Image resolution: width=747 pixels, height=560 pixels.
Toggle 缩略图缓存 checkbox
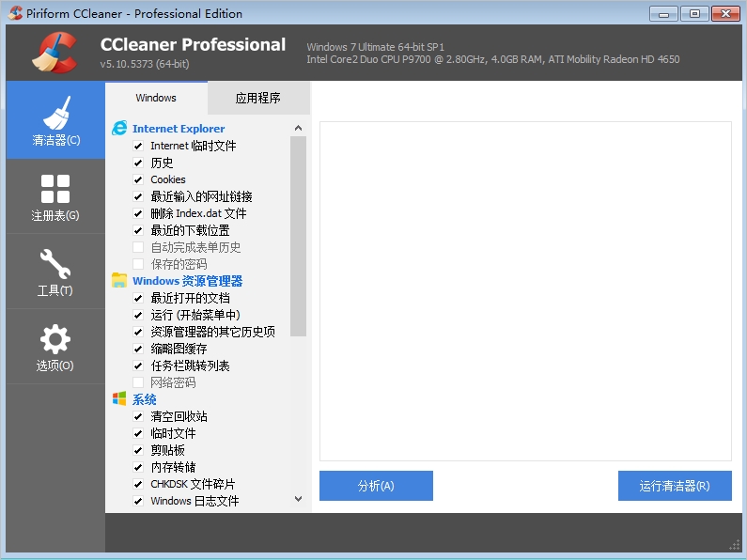point(138,349)
